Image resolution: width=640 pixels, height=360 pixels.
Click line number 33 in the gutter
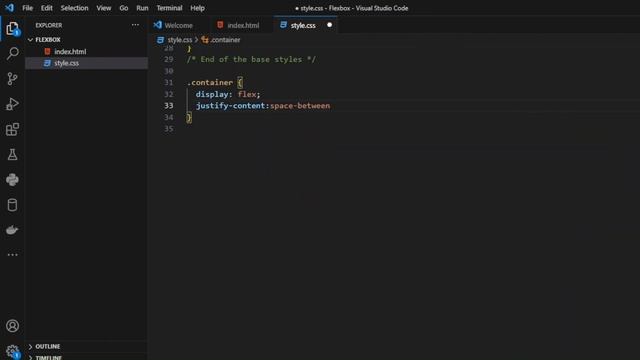pos(169,106)
